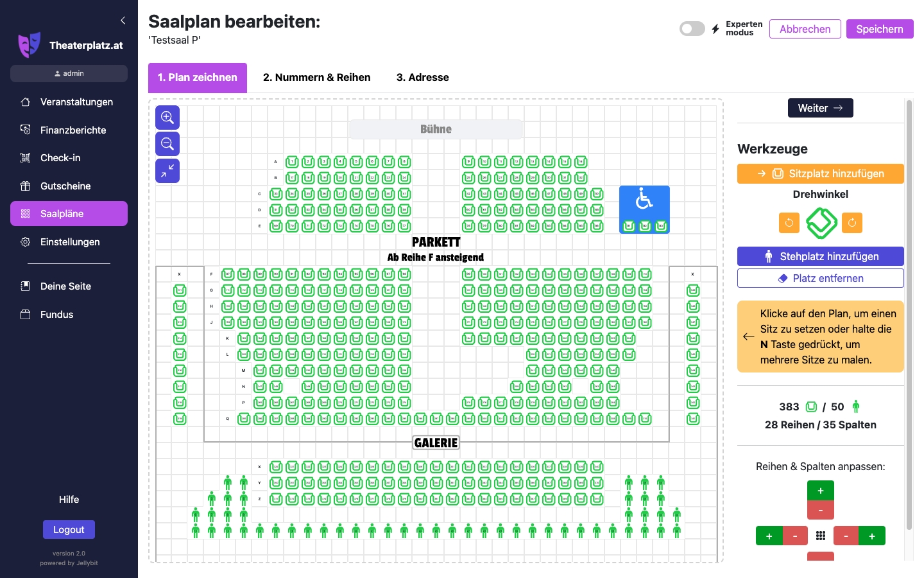924x578 pixels.
Task: Click the fit-to-view arrows icon
Action: [x=167, y=170]
